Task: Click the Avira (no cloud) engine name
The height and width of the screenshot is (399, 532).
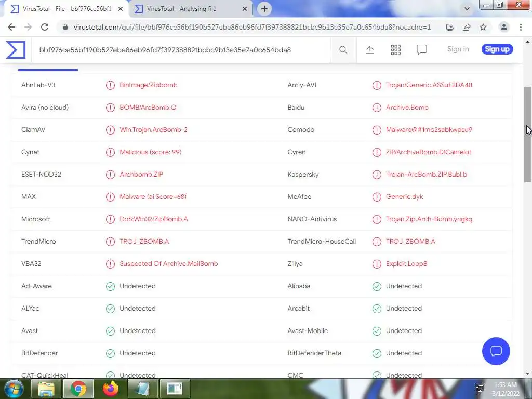Action: (45, 108)
